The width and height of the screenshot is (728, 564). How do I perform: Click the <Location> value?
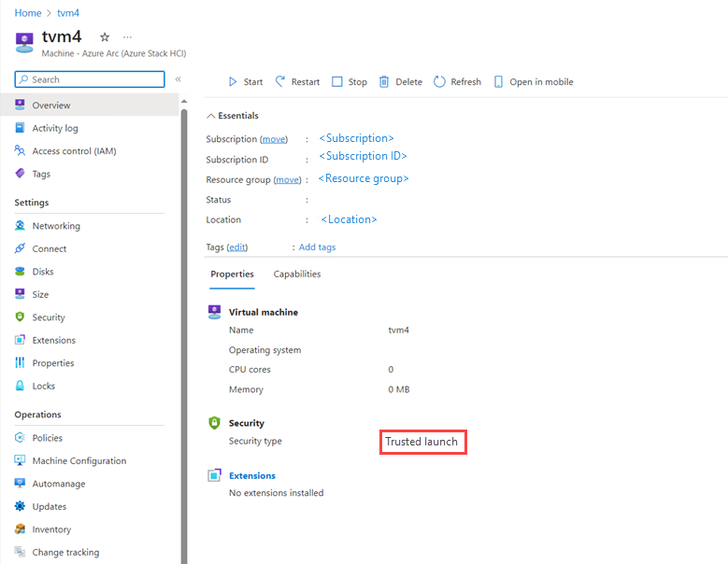pos(349,219)
